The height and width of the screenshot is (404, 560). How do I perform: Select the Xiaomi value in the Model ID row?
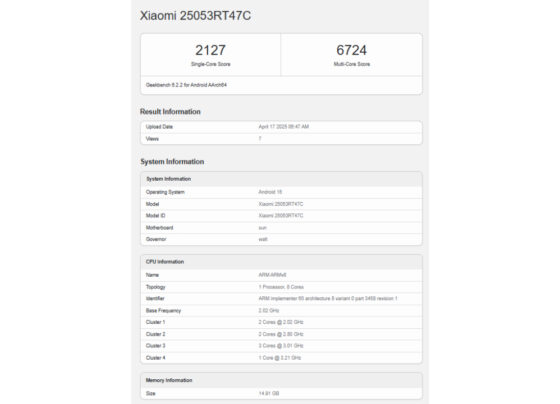(281, 216)
